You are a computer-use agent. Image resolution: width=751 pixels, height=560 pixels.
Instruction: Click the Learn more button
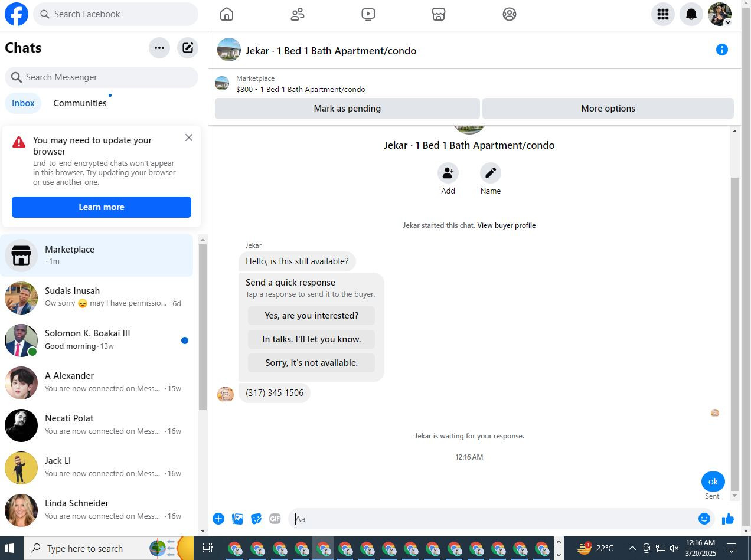tap(102, 207)
